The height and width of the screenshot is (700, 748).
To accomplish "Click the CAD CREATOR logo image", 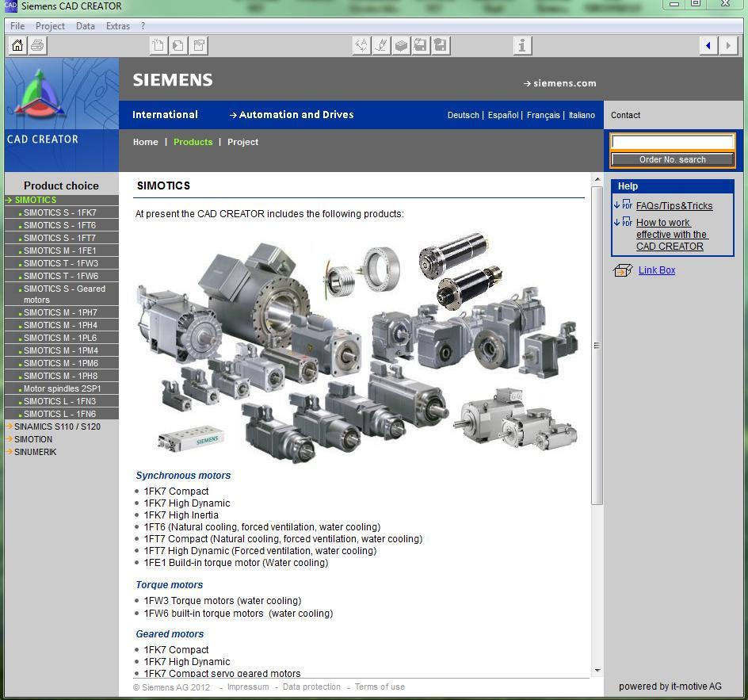I will tap(62, 93).
